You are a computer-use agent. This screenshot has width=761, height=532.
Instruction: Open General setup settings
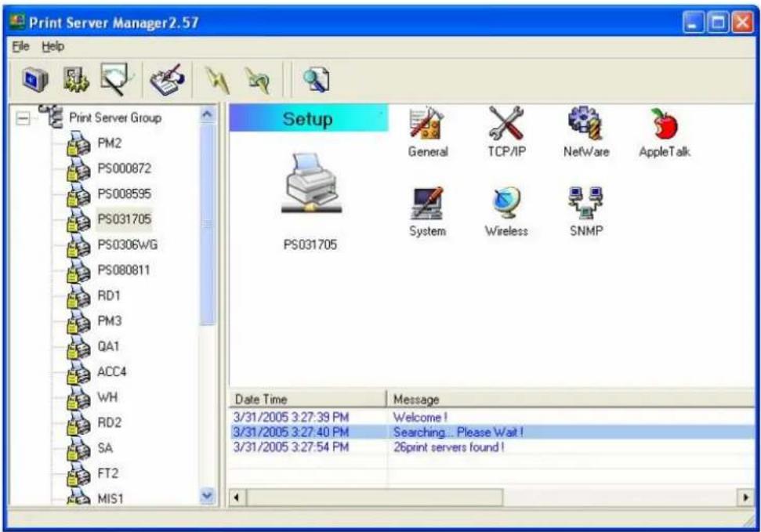tap(428, 132)
